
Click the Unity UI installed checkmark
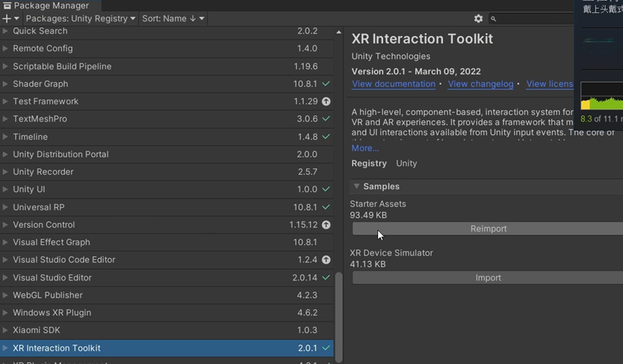click(326, 189)
